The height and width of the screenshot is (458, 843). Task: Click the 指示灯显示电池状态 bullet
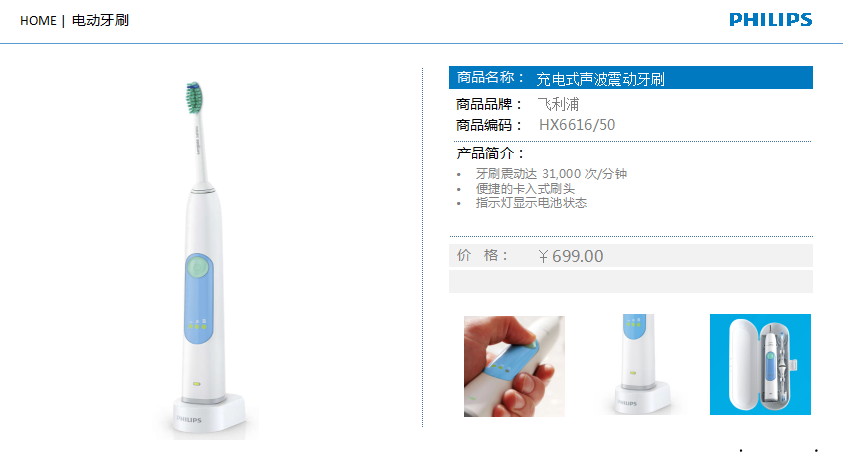[531, 203]
